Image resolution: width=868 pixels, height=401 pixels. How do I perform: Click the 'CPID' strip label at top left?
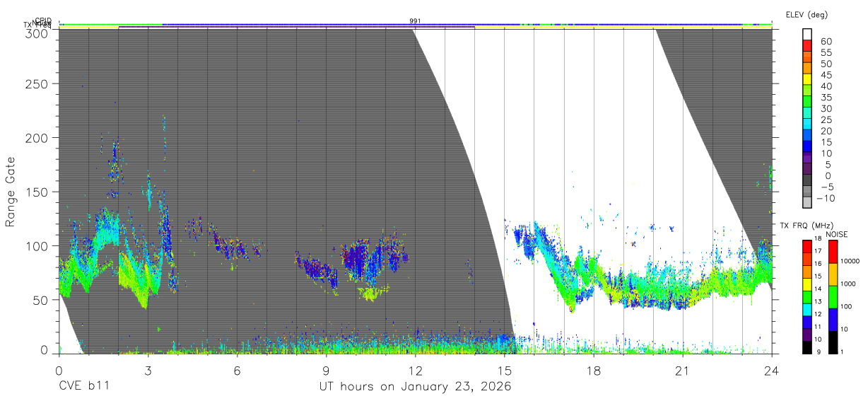click(x=43, y=21)
